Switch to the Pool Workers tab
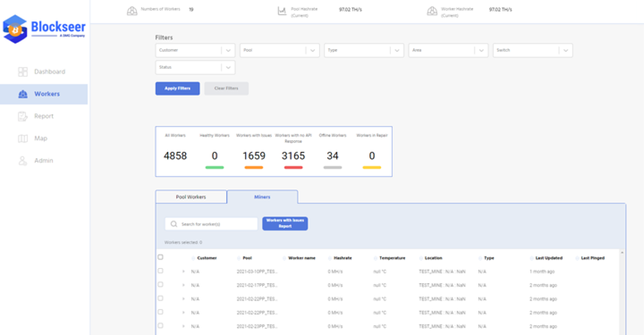Image resolution: width=644 pixels, height=335 pixels. pyautogui.click(x=191, y=197)
